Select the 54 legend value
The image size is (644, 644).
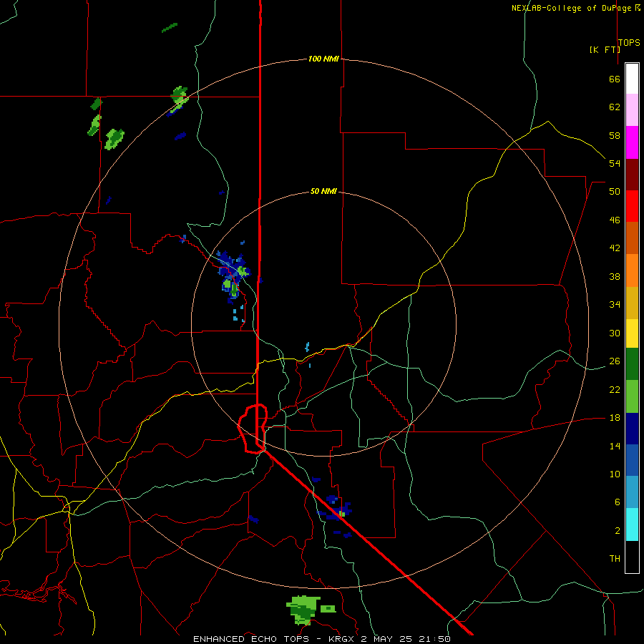pyautogui.click(x=615, y=163)
